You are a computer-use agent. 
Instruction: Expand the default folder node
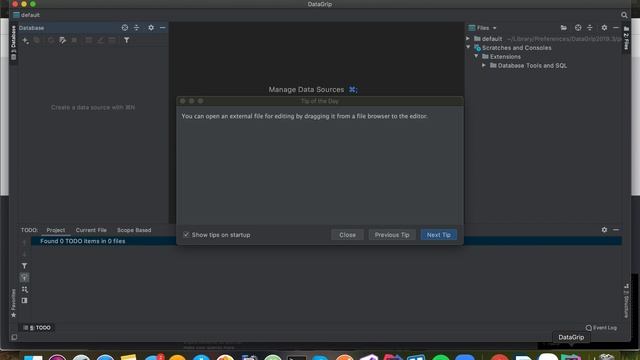[468, 39]
